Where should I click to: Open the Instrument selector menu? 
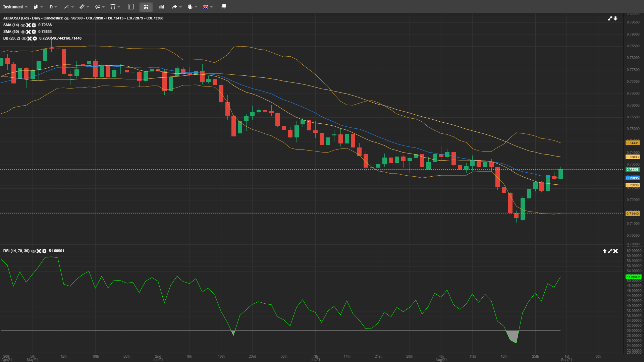click(15, 7)
